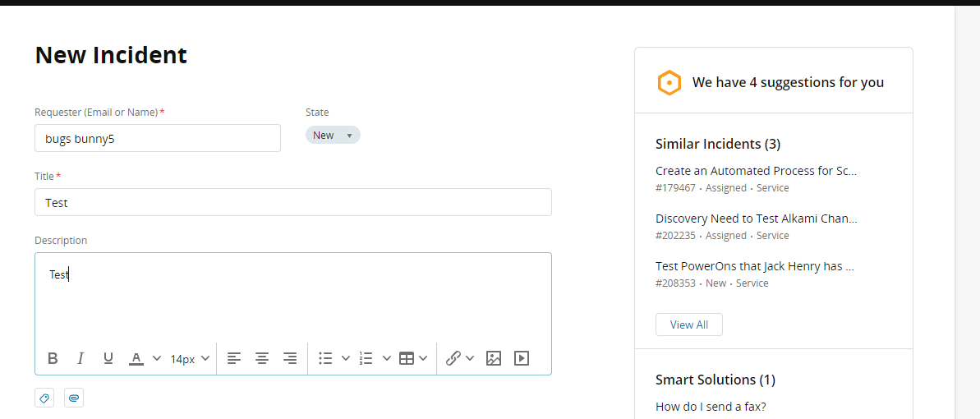Insert a hyperlink
The width and height of the screenshot is (980, 419).
(x=453, y=358)
